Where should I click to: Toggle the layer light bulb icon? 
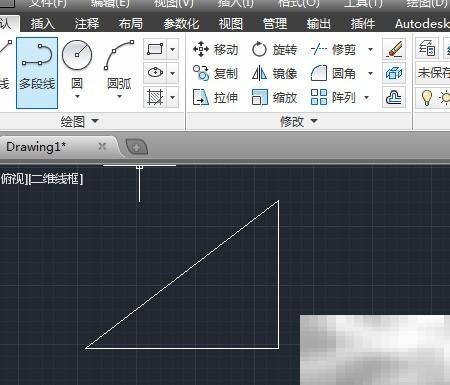click(427, 97)
